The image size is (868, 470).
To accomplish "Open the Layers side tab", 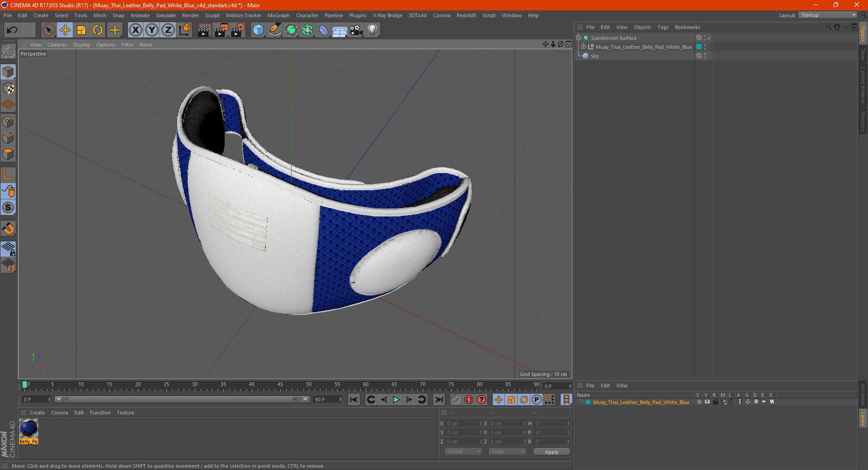I will (863, 418).
